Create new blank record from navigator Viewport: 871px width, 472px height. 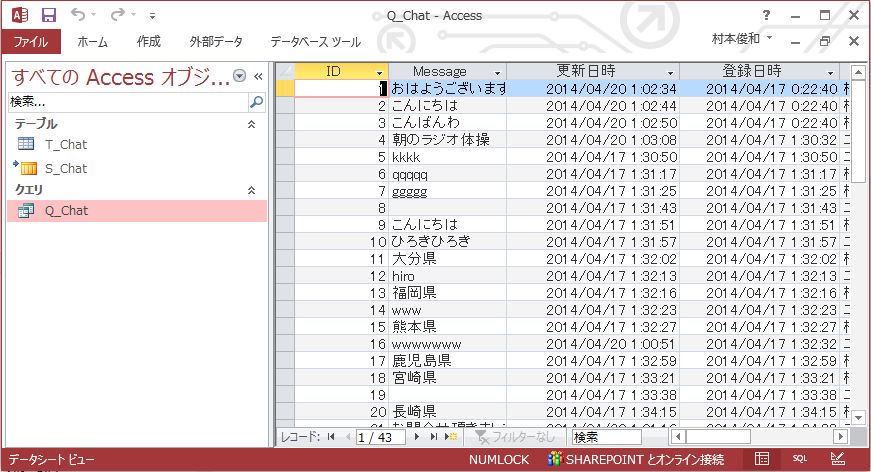click(451, 437)
